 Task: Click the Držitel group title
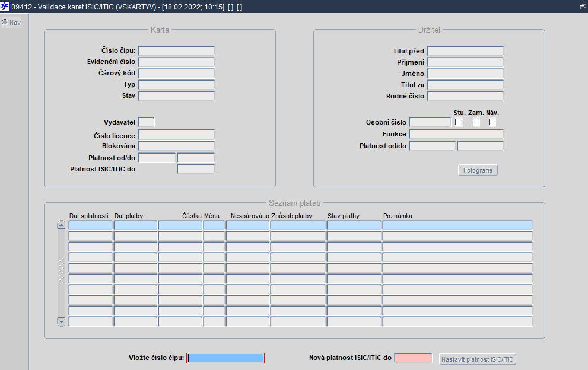(429, 30)
